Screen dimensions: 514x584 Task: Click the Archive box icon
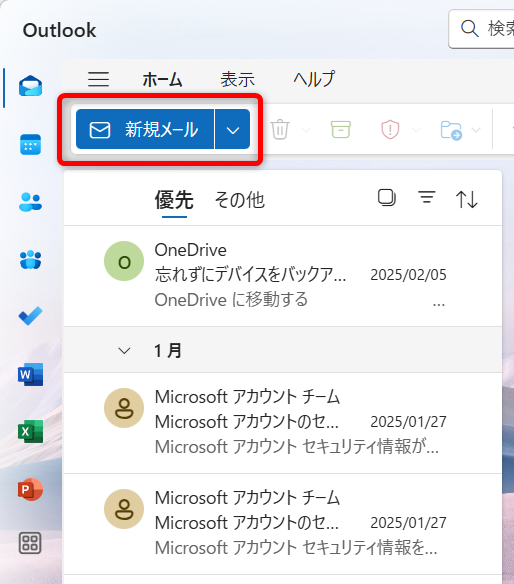[341, 129]
